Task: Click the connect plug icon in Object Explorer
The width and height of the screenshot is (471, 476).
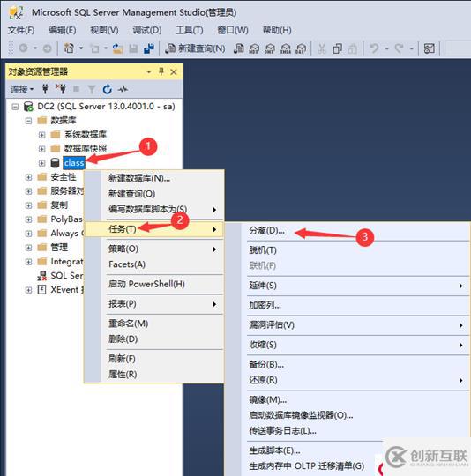Action: [45, 89]
